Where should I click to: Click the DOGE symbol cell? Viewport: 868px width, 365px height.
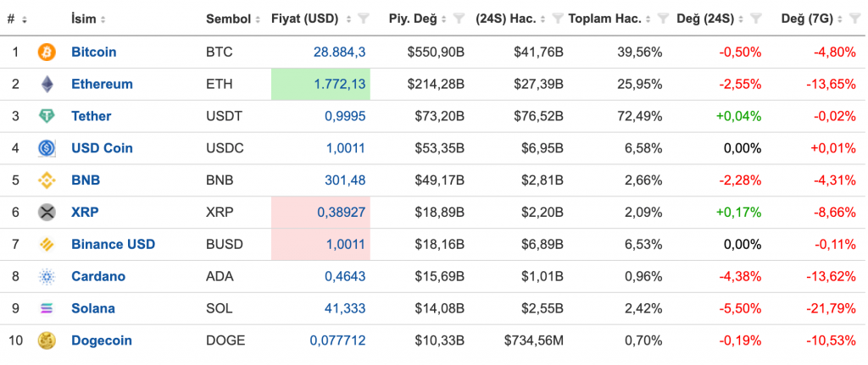(x=225, y=340)
